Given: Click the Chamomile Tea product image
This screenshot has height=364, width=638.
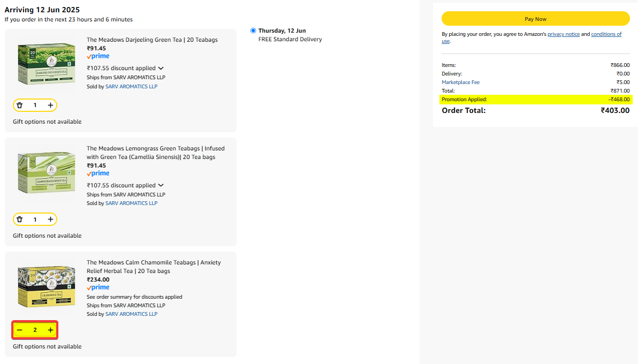Looking at the screenshot, I should [47, 286].
